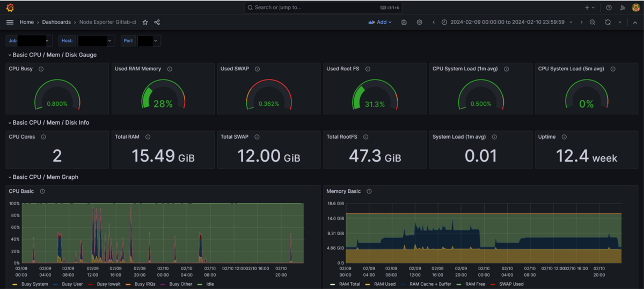
Task: Click info icon beside CPU Cores
Action: (x=43, y=137)
